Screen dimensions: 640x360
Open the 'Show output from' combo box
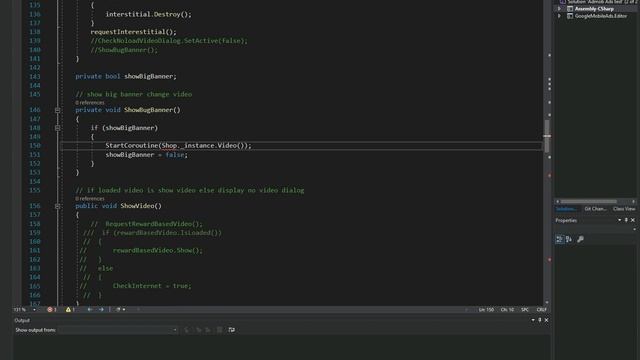coord(118,330)
